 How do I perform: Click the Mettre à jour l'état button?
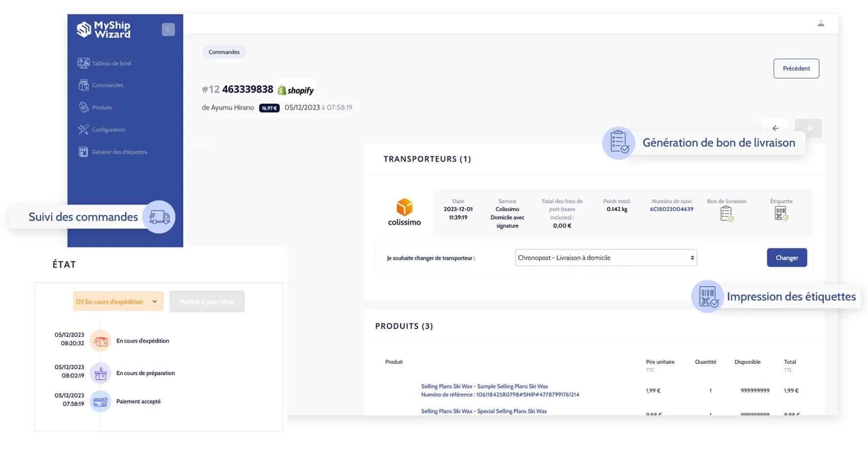tap(207, 302)
